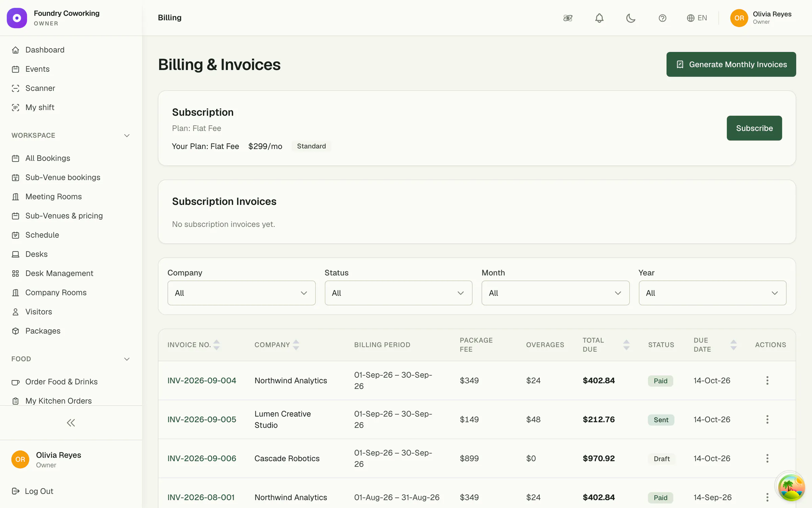The height and width of the screenshot is (508, 812).
Task: Toggle dark mode moon icon
Action: (x=631, y=18)
